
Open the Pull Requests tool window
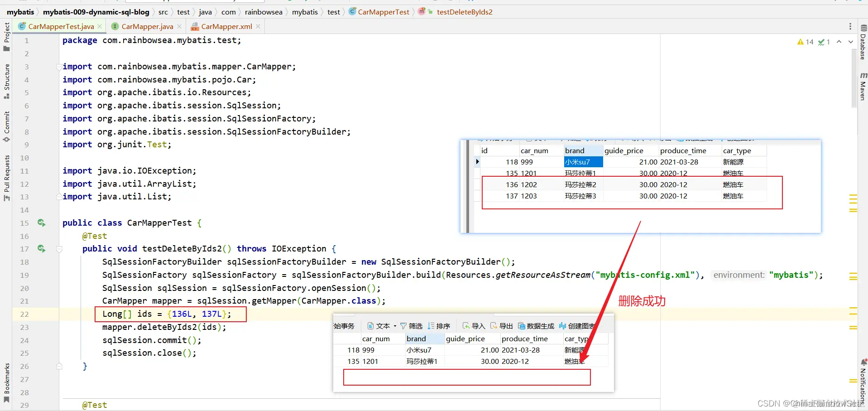click(7, 178)
